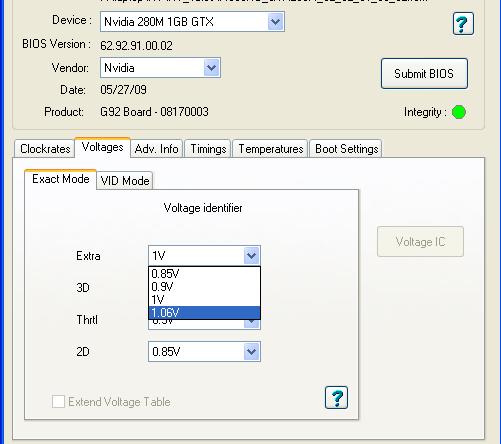The height and width of the screenshot is (444, 501).
Task: Expand the Device dropdown arrow
Action: tap(275, 22)
